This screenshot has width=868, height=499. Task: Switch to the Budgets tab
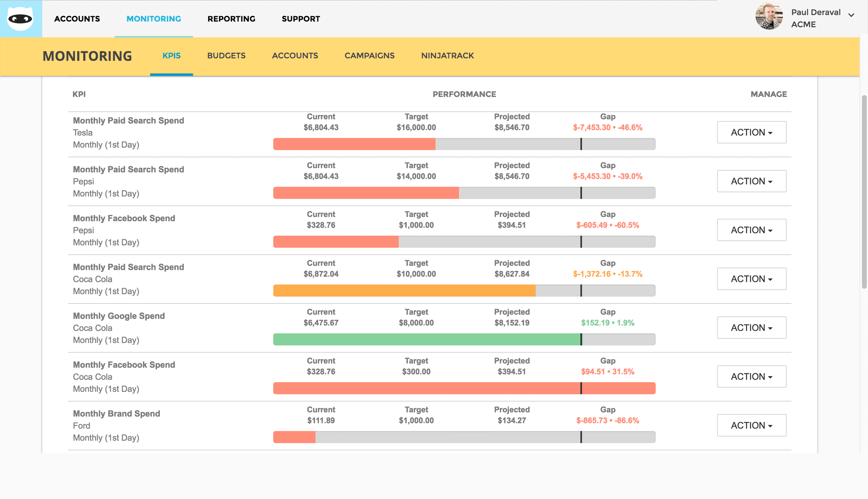tap(226, 56)
